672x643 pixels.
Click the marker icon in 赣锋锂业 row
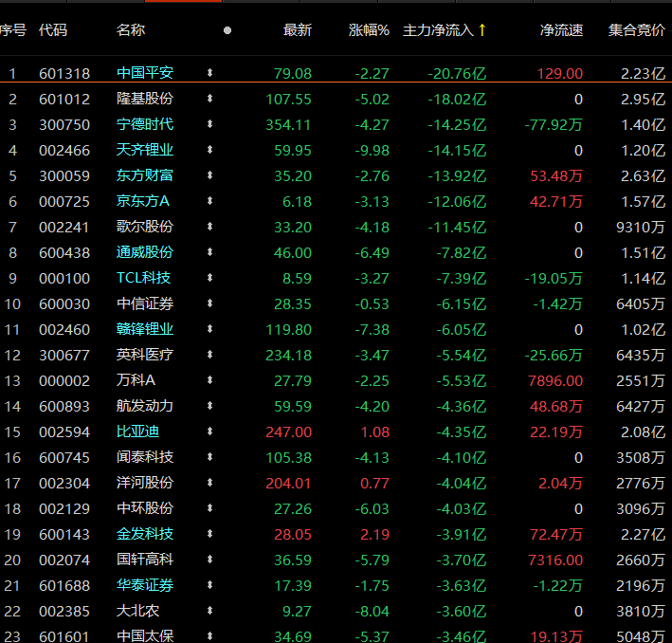[x=209, y=329]
